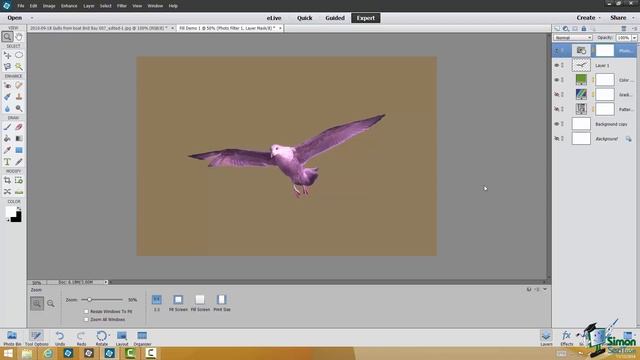Select the Brush tool
Viewport: 640px width, 360px height.
point(7,127)
